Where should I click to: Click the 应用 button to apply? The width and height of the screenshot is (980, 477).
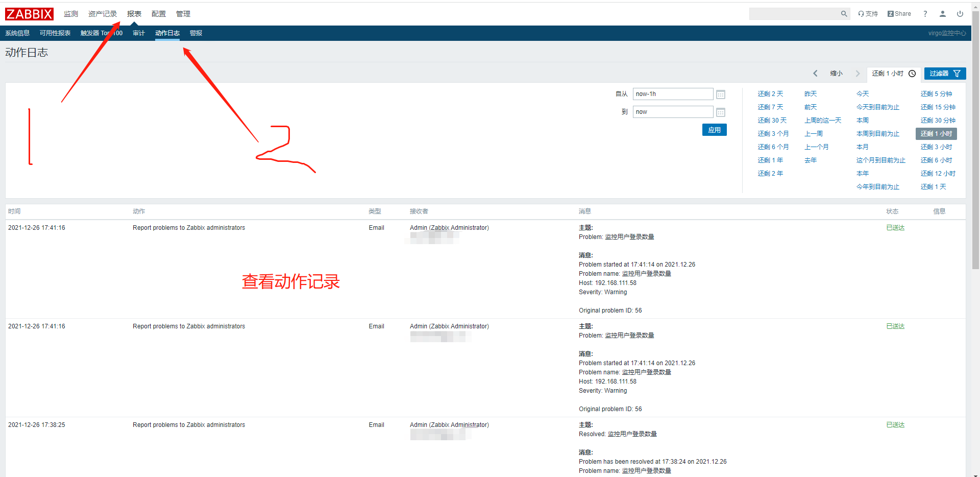coord(714,129)
